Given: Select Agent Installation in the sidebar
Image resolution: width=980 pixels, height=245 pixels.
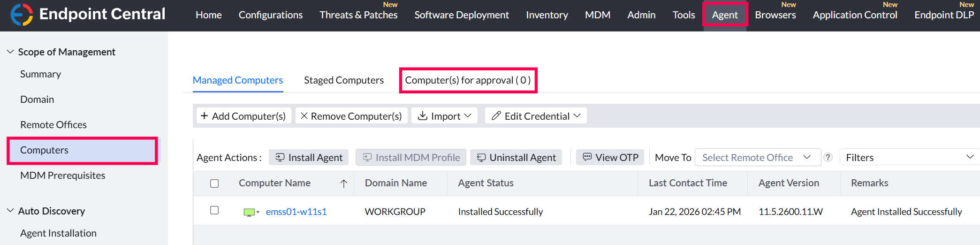Looking at the screenshot, I should (58, 233).
